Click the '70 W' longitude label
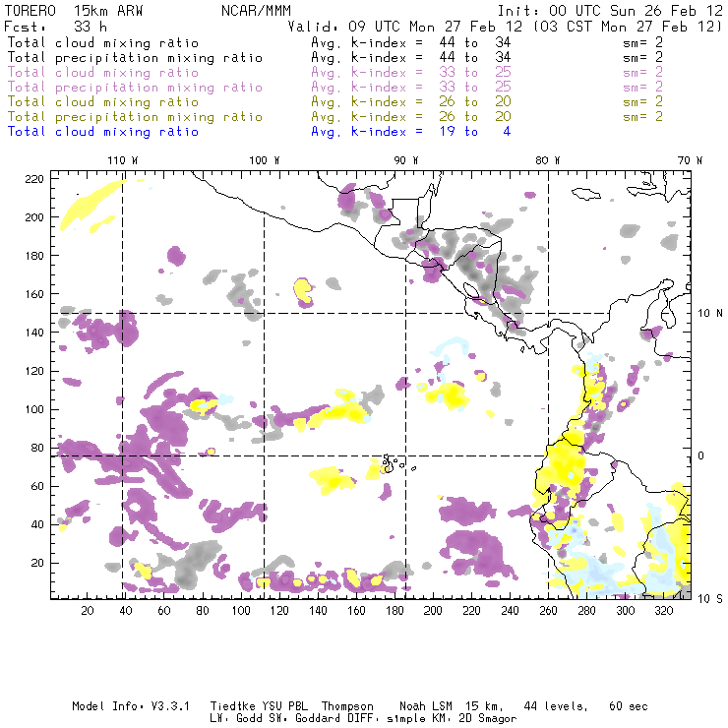728x728 pixels. pos(690,160)
